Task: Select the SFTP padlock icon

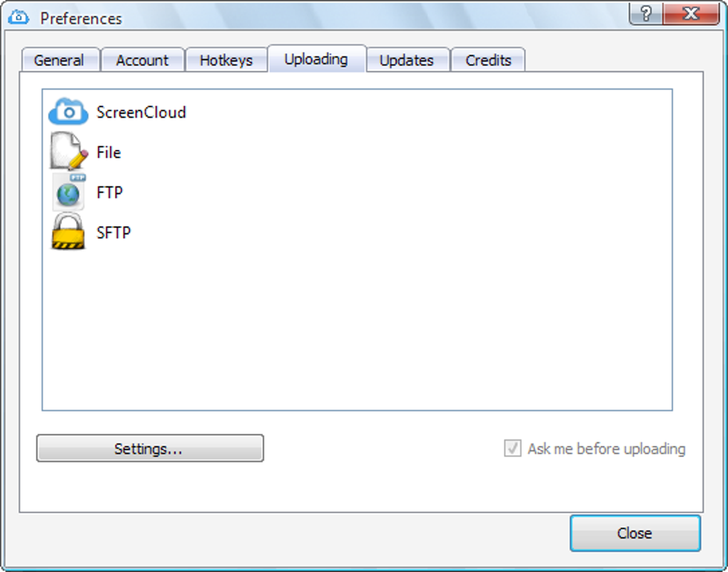Action: pos(67,232)
